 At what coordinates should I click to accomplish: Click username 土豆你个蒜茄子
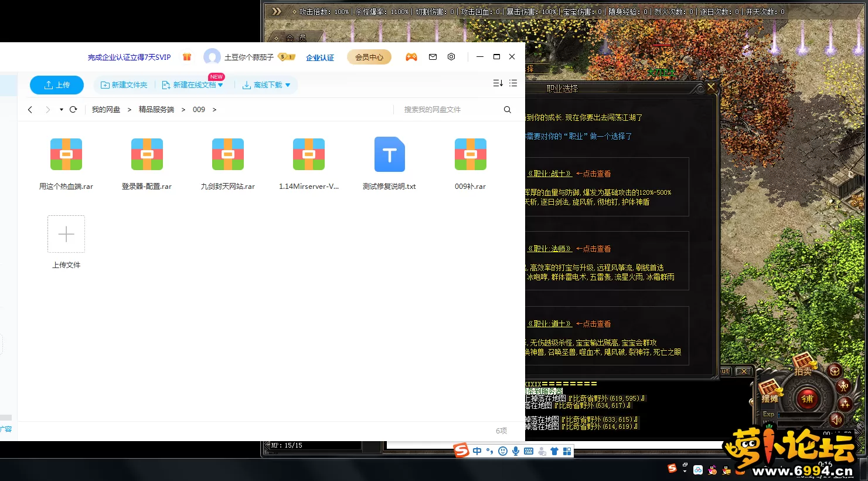click(249, 57)
